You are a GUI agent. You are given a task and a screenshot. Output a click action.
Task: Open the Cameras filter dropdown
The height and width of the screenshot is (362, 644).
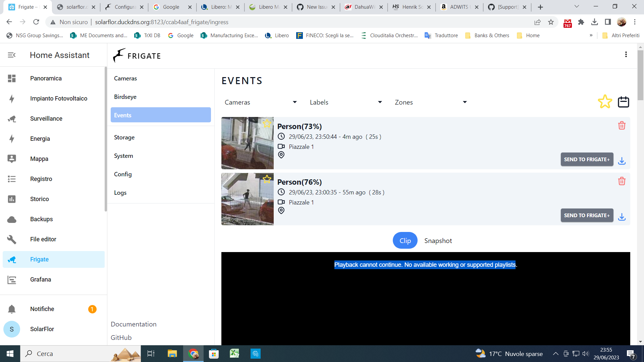pyautogui.click(x=260, y=102)
